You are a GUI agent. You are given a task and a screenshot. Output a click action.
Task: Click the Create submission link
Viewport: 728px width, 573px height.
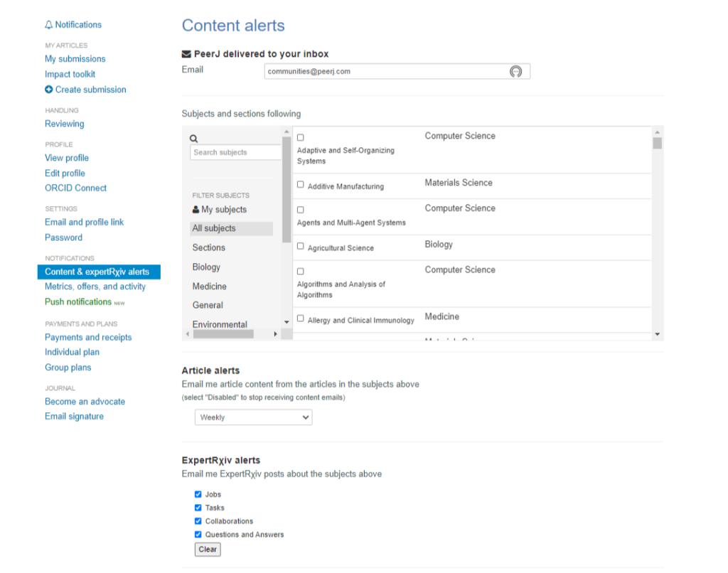[x=90, y=90]
